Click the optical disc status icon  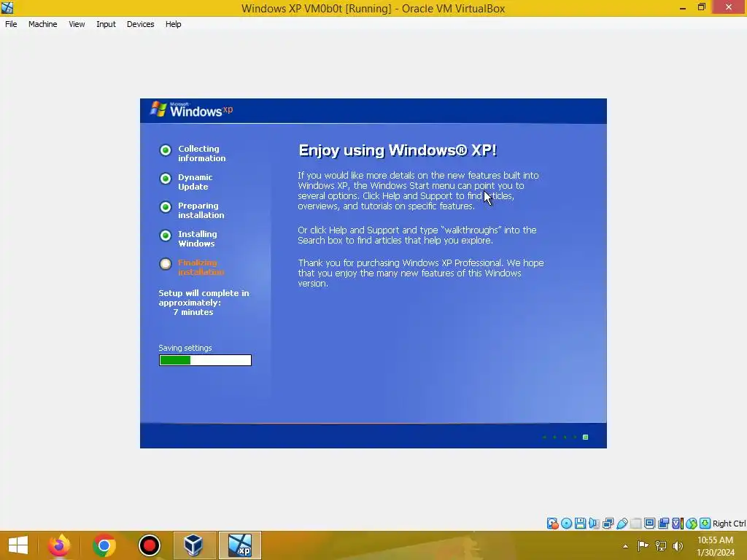tap(566, 524)
